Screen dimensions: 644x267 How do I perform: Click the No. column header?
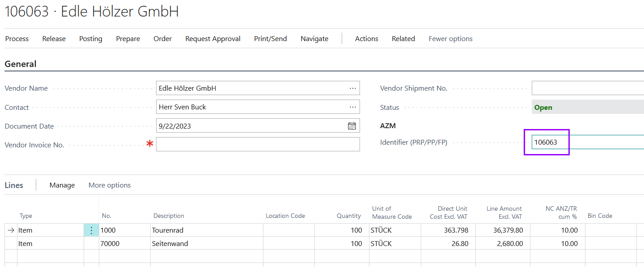(106, 216)
